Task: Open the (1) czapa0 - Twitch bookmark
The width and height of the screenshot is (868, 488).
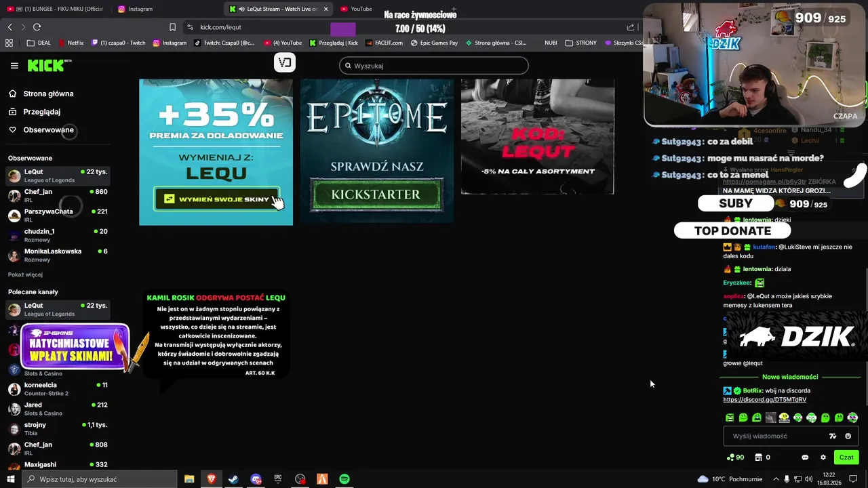Action: (x=118, y=43)
